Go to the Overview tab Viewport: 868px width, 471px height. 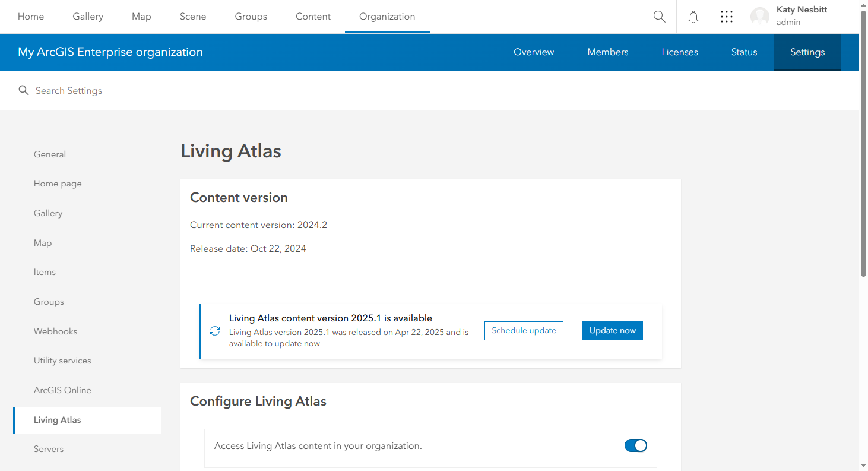click(533, 52)
